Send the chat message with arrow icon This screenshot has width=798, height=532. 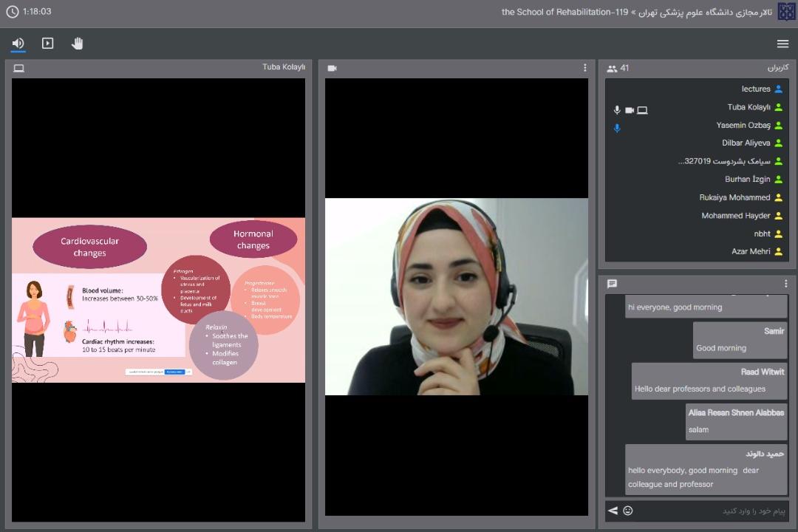pyautogui.click(x=613, y=511)
